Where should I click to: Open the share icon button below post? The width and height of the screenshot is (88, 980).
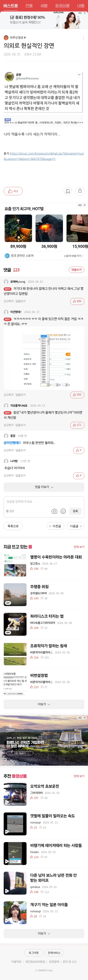point(80,191)
